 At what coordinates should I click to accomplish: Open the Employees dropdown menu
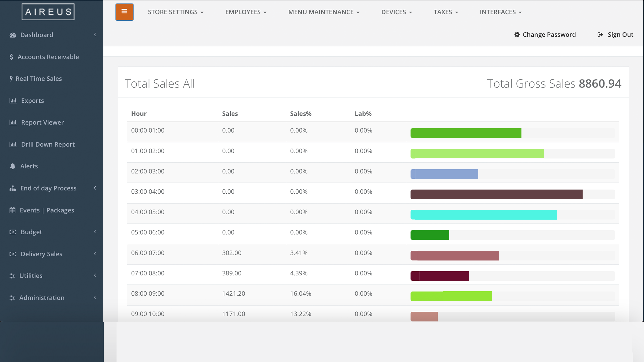pos(246,12)
